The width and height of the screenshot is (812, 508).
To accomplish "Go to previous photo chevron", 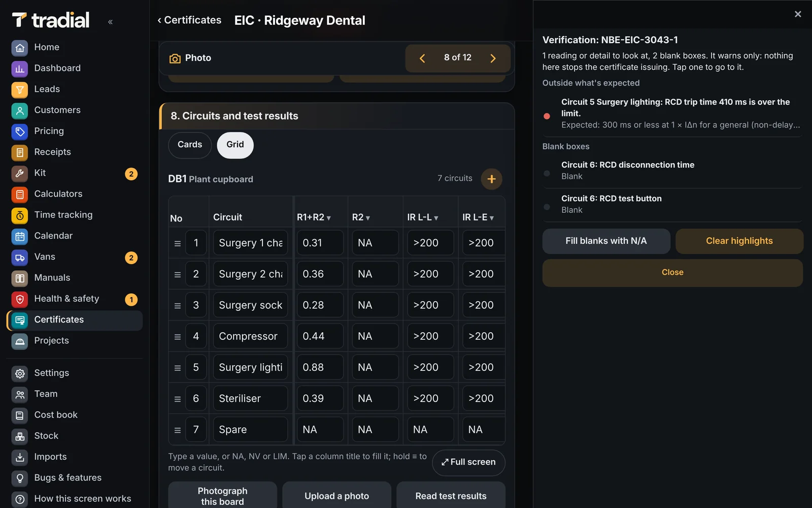I will (x=422, y=58).
